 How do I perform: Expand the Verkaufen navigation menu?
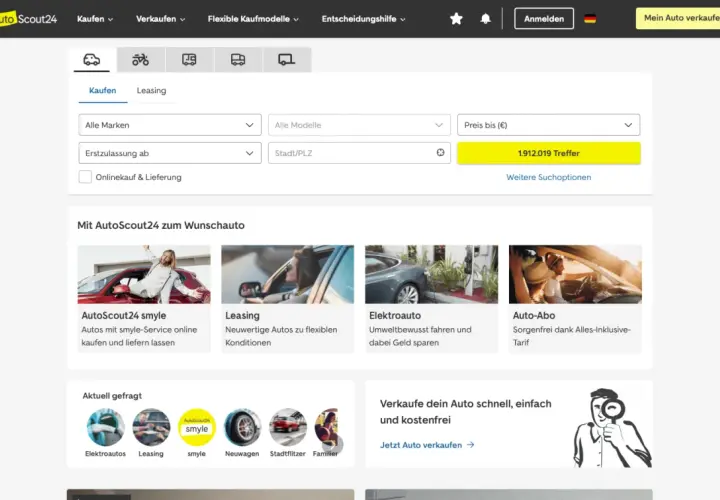(160, 19)
